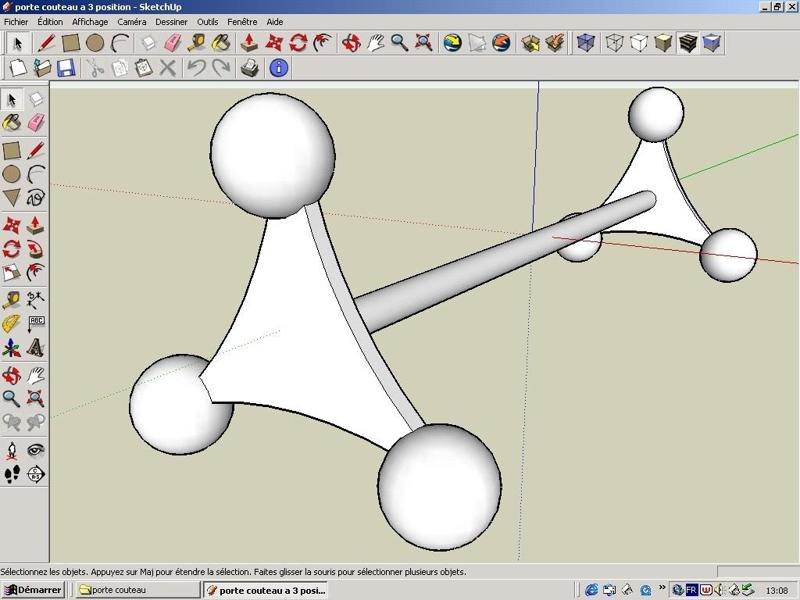Screen dimensions: 800x600
Task: Toggle X-ray face style
Action: [586, 43]
